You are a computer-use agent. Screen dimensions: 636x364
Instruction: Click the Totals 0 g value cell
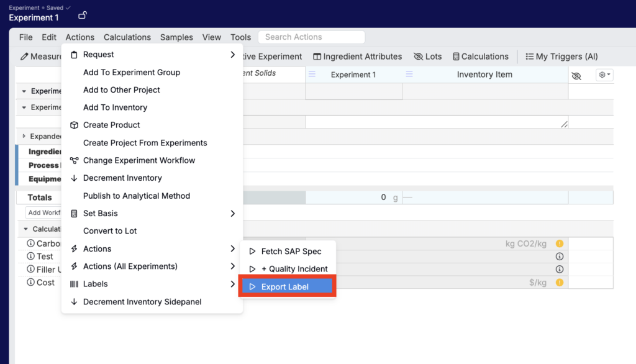(x=353, y=197)
